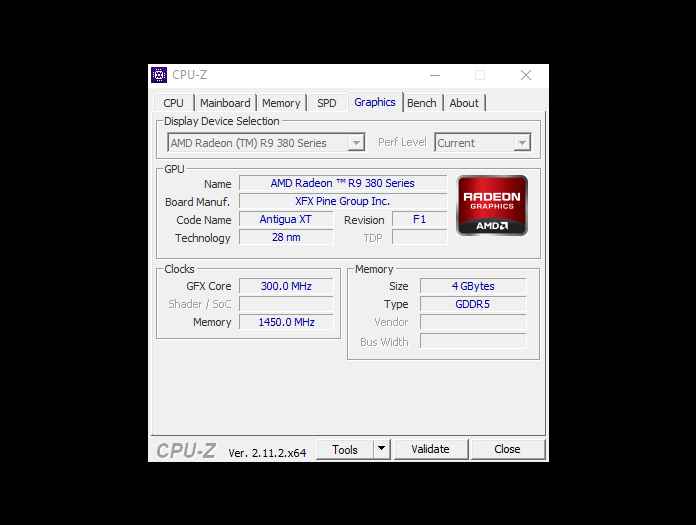Click the Code Name label
The height and width of the screenshot is (525, 696).
[204, 220]
